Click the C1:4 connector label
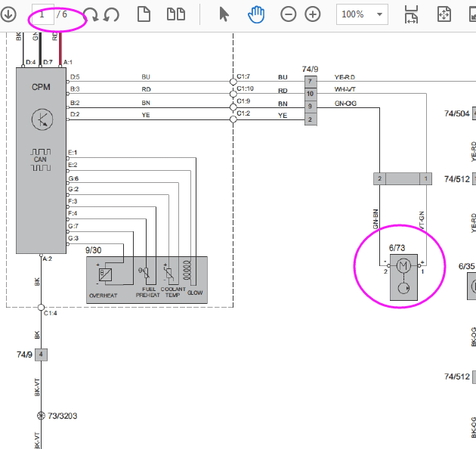The height and width of the screenshot is (449, 476). [51, 313]
